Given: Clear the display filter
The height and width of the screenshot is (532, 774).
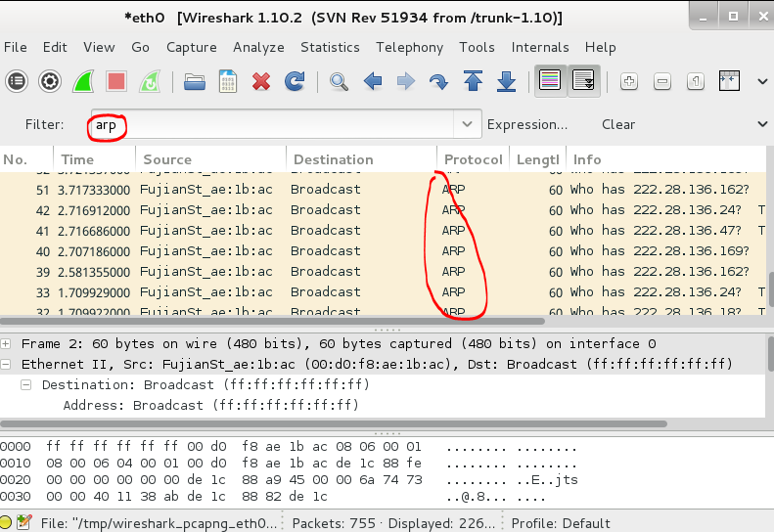Looking at the screenshot, I should tap(618, 124).
